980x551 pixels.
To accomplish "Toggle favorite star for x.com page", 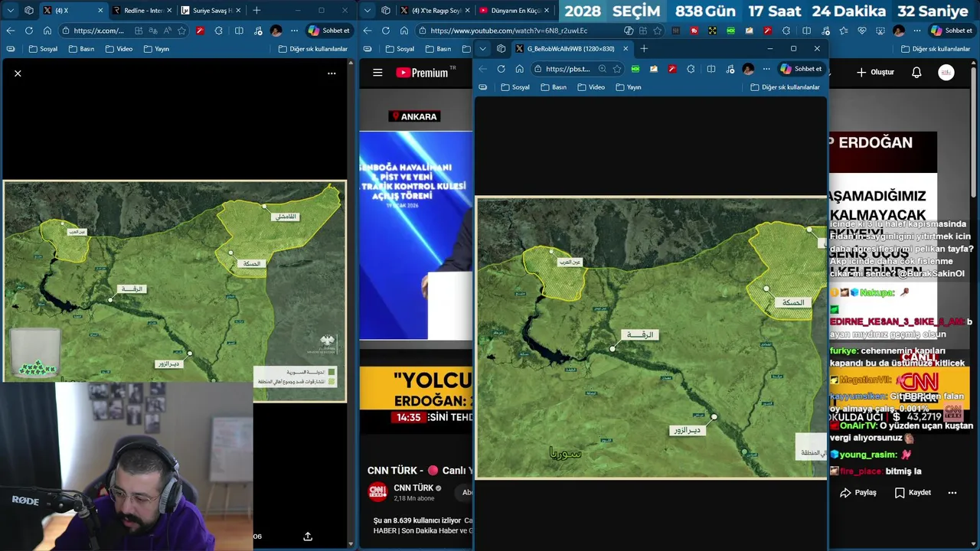I will click(x=181, y=31).
